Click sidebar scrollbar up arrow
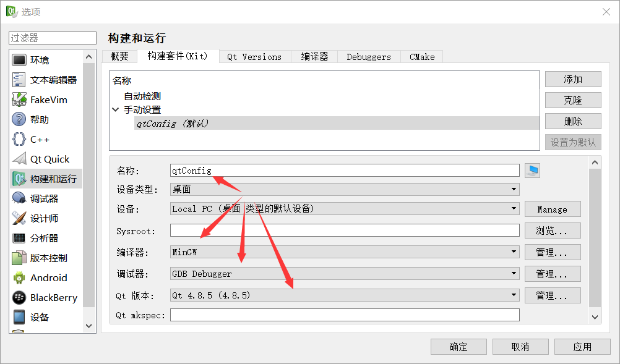Image resolution: width=620 pixels, height=364 pixels. (89, 57)
